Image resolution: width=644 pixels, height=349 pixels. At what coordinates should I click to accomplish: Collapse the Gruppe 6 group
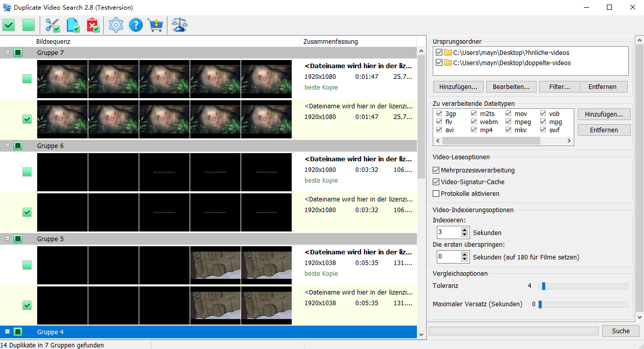click(7, 146)
